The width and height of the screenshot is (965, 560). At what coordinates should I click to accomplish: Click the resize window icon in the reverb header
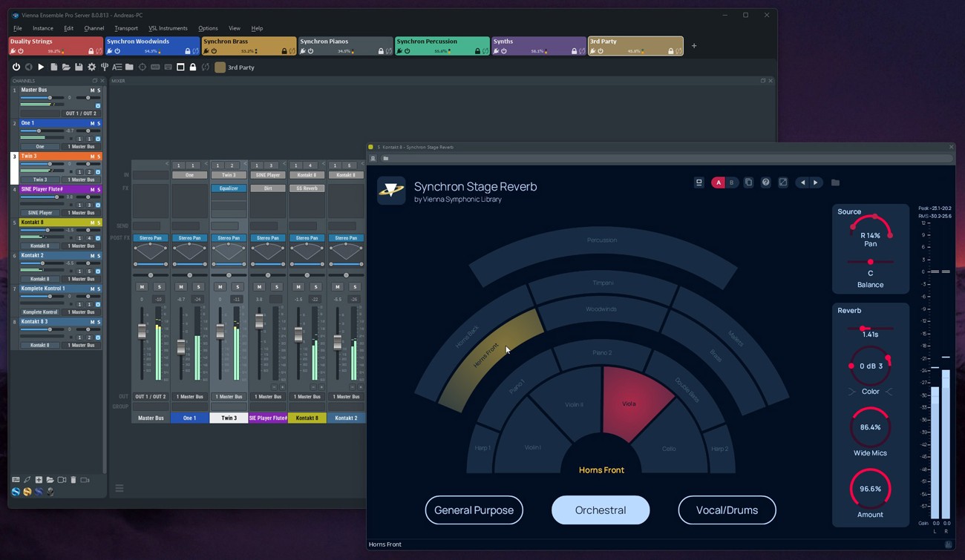782,182
